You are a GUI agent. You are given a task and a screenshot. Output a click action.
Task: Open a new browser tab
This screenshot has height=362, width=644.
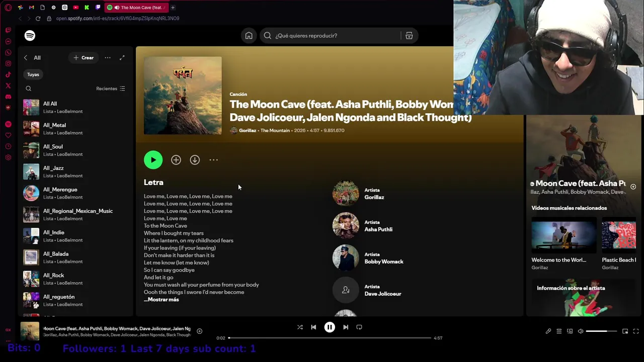coord(173,8)
